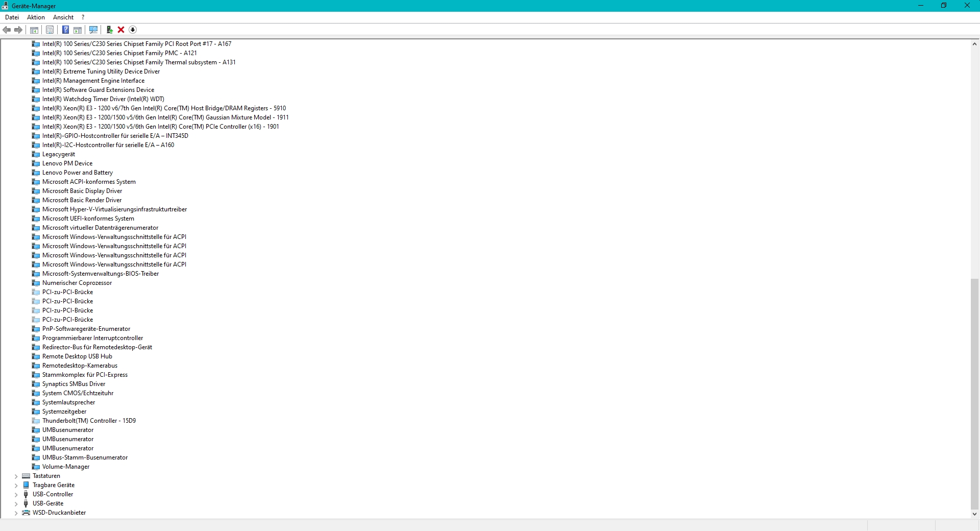The width and height of the screenshot is (980, 531).
Task: Select Systemzeitgeber
Action: (64, 412)
